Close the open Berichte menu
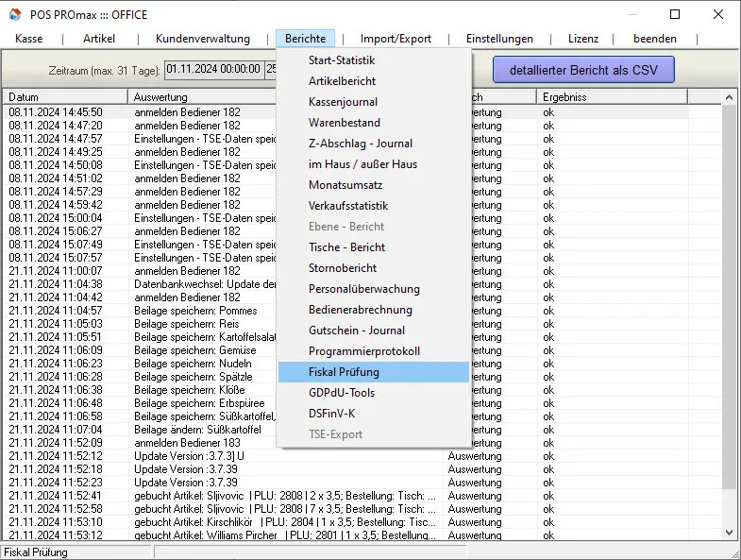The image size is (741, 560). pyautogui.click(x=305, y=39)
